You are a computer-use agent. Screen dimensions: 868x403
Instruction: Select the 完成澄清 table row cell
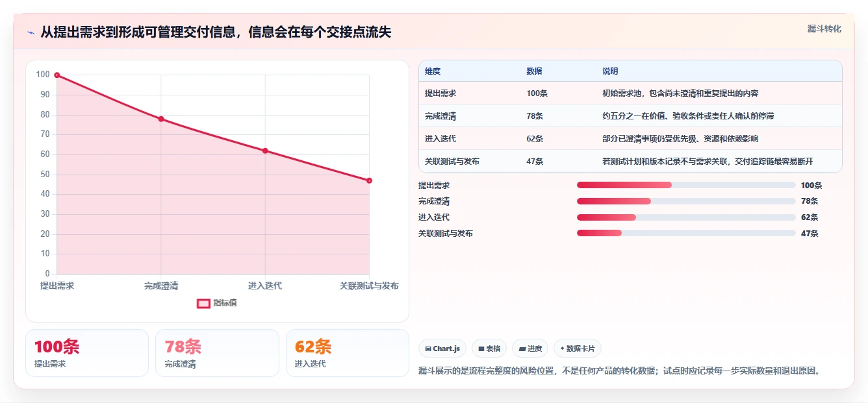(440, 116)
